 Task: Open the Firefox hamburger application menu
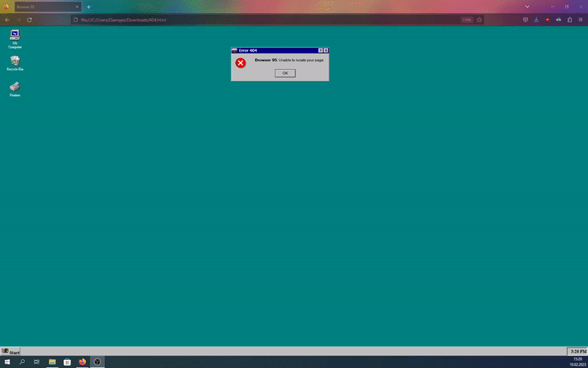pos(581,20)
